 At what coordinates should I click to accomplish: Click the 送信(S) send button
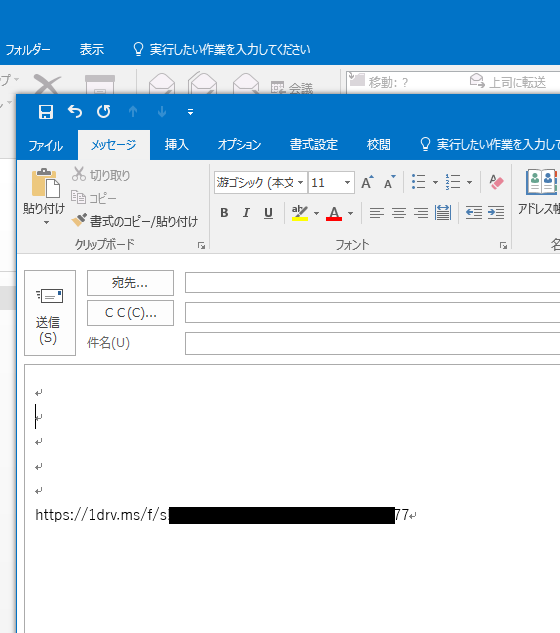click(50, 313)
